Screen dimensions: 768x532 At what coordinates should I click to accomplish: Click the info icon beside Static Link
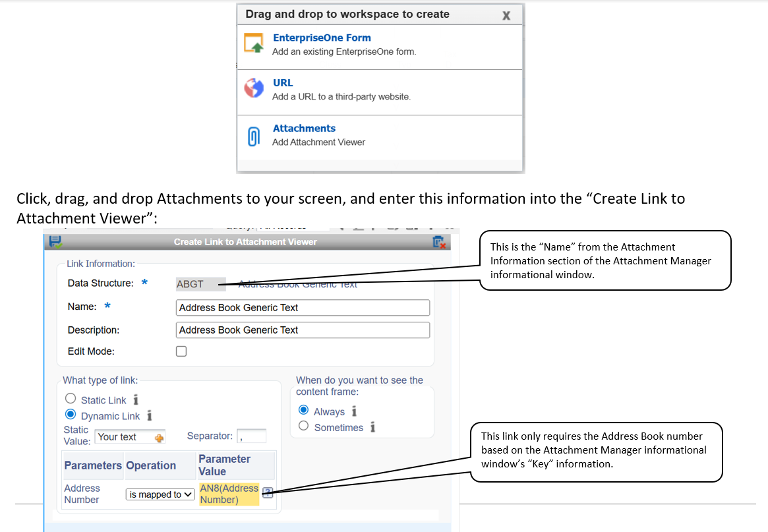tap(136, 399)
